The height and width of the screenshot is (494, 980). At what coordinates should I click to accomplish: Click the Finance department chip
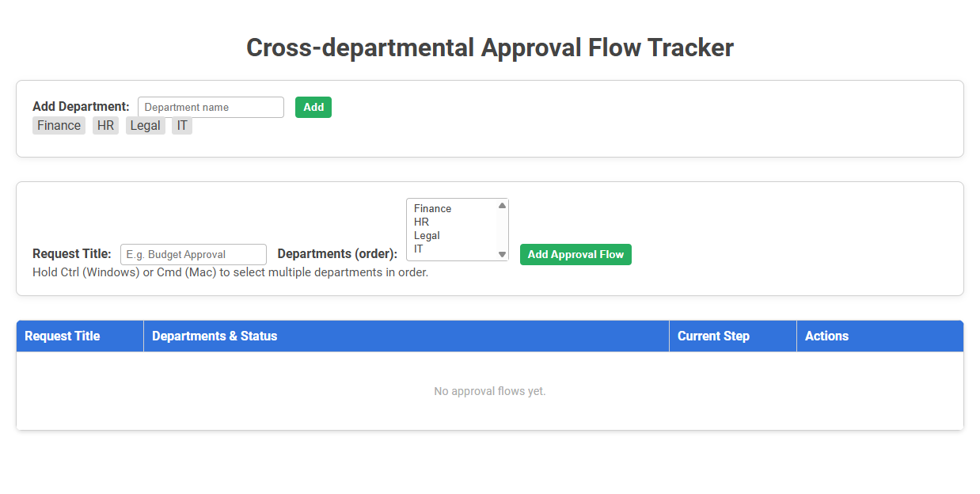pos(59,125)
